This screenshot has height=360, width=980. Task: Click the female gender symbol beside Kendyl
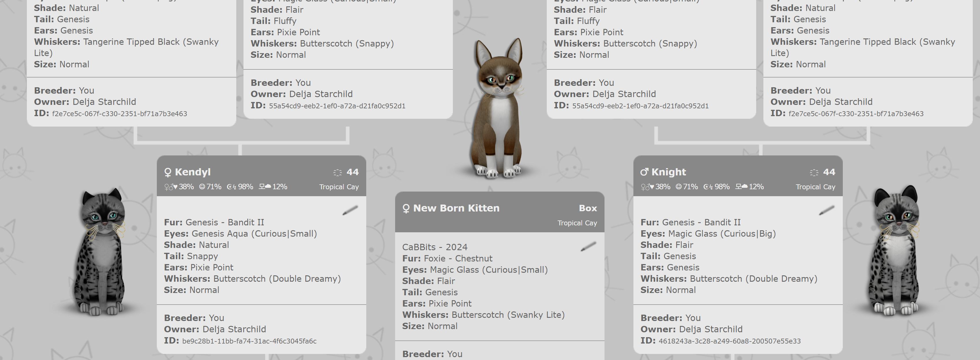[168, 172]
